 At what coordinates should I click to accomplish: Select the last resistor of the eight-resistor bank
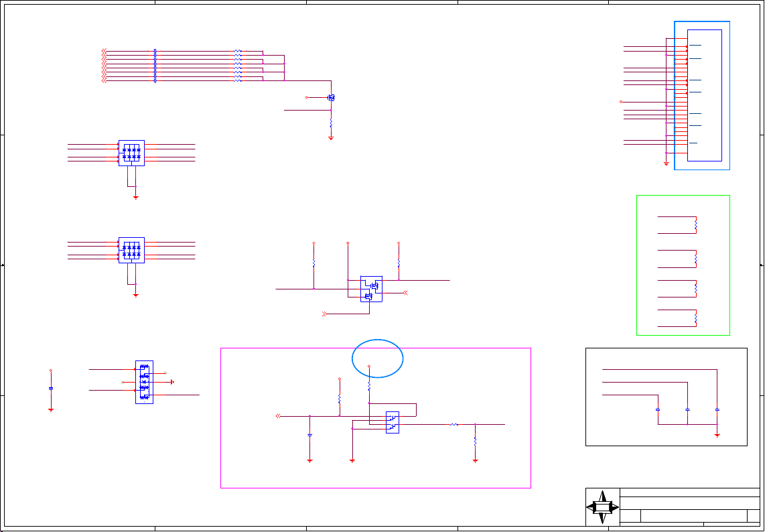[x=237, y=80]
